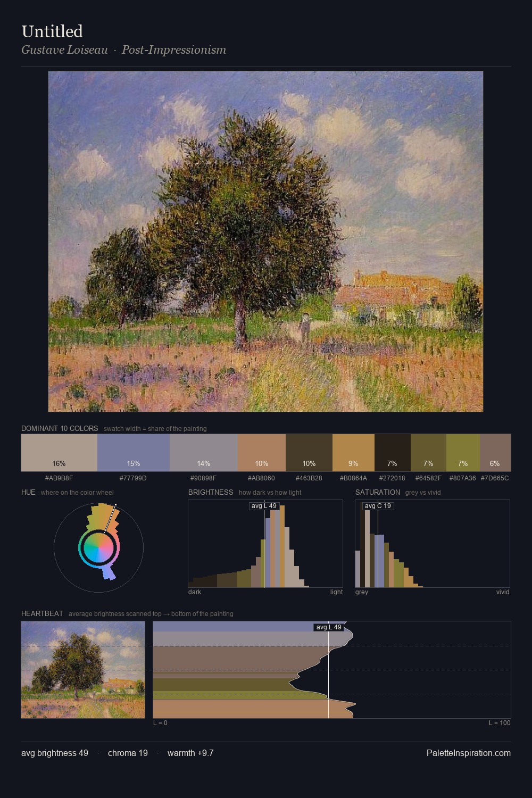Click the title 'Untitled'
This screenshot has width=532, height=798.
point(52,31)
